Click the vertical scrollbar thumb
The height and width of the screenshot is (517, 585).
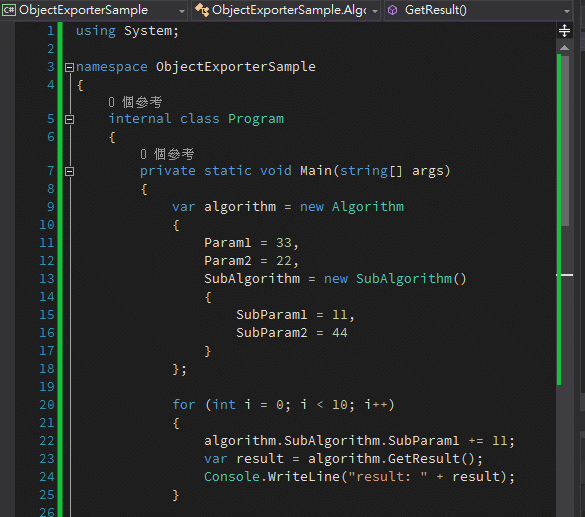[565, 141]
